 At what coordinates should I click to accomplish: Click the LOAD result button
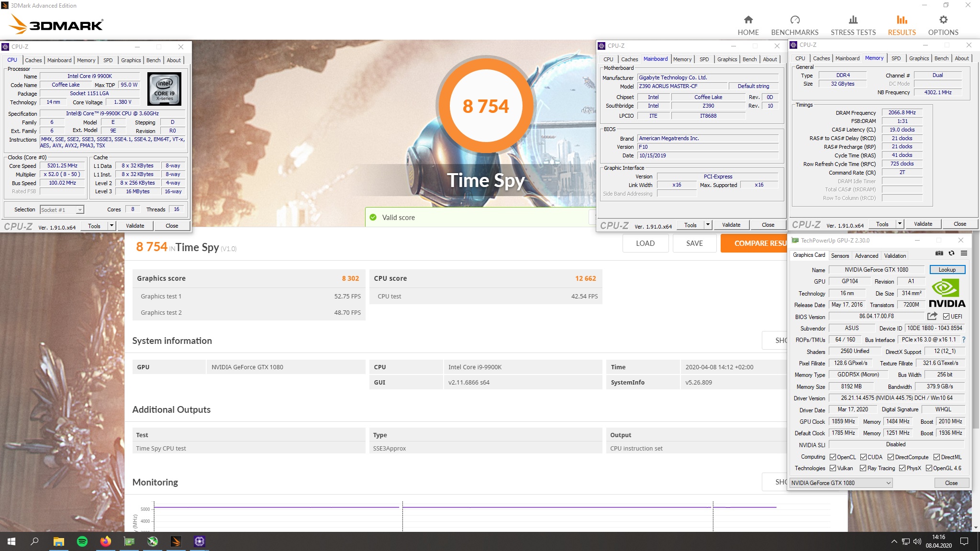pyautogui.click(x=645, y=243)
